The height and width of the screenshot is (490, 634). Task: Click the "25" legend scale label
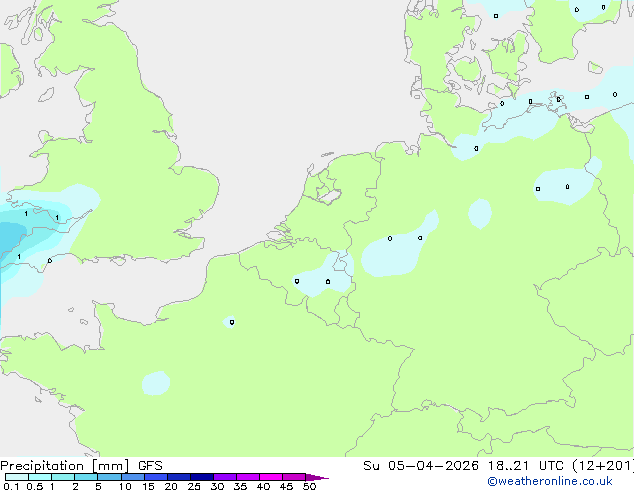point(194,486)
